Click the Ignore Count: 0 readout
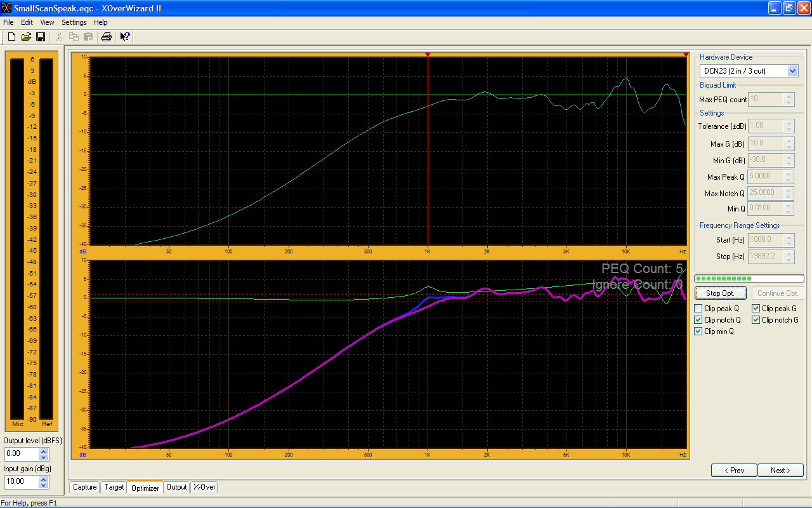This screenshot has width=812, height=508. tap(638, 285)
